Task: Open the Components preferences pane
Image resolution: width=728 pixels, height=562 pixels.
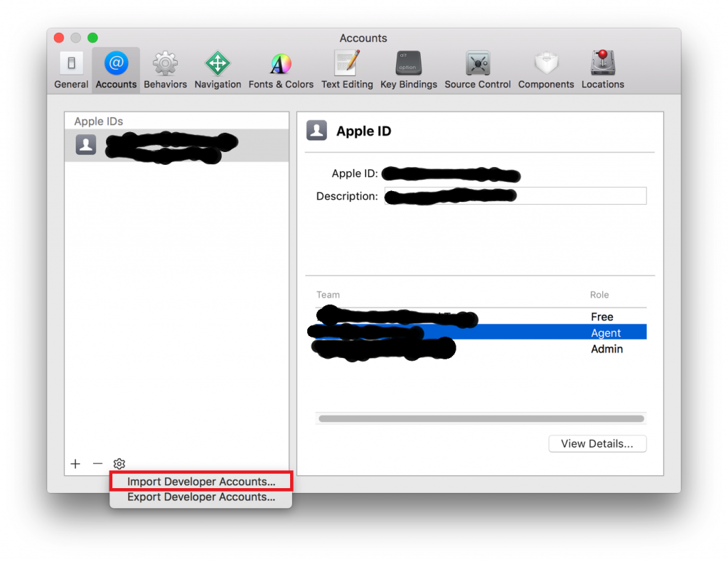Action: 546,70
